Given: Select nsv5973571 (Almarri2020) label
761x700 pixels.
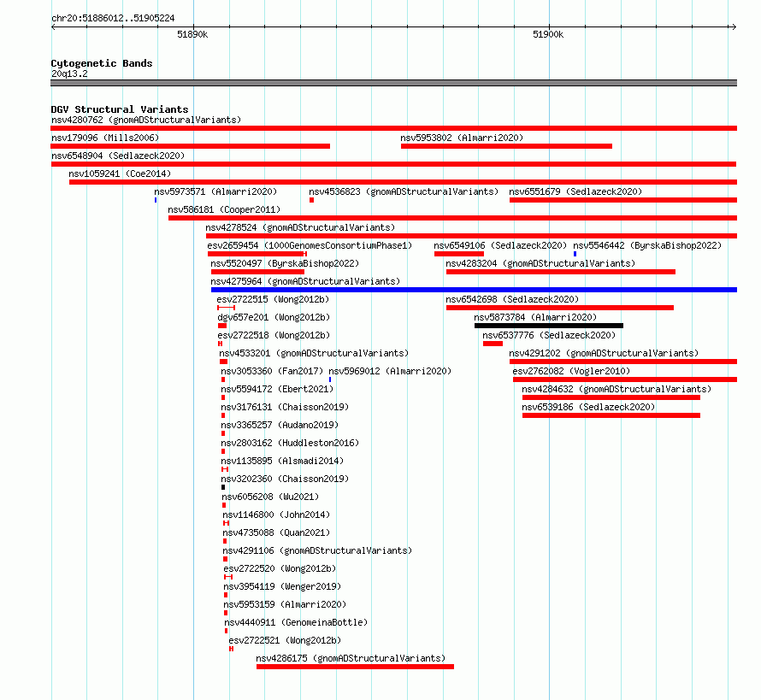Looking at the screenshot, I should (x=215, y=191).
